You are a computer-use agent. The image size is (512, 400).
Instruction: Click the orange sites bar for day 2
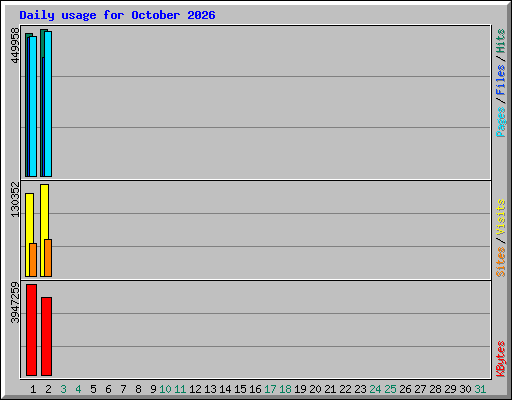(48, 258)
